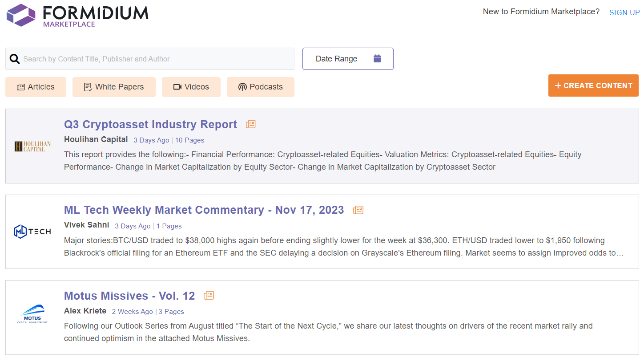Open the Q3 Cryptoasset Industry Report title

150,124
